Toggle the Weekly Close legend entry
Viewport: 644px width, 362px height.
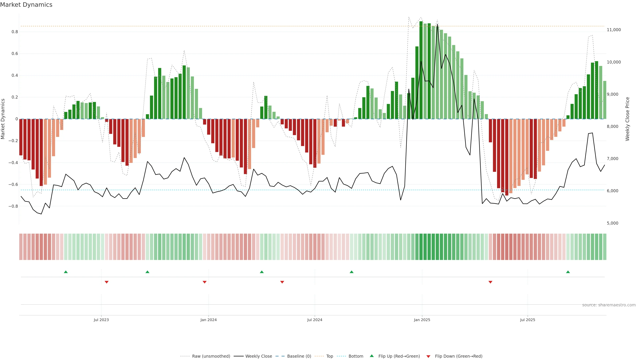tap(258, 356)
